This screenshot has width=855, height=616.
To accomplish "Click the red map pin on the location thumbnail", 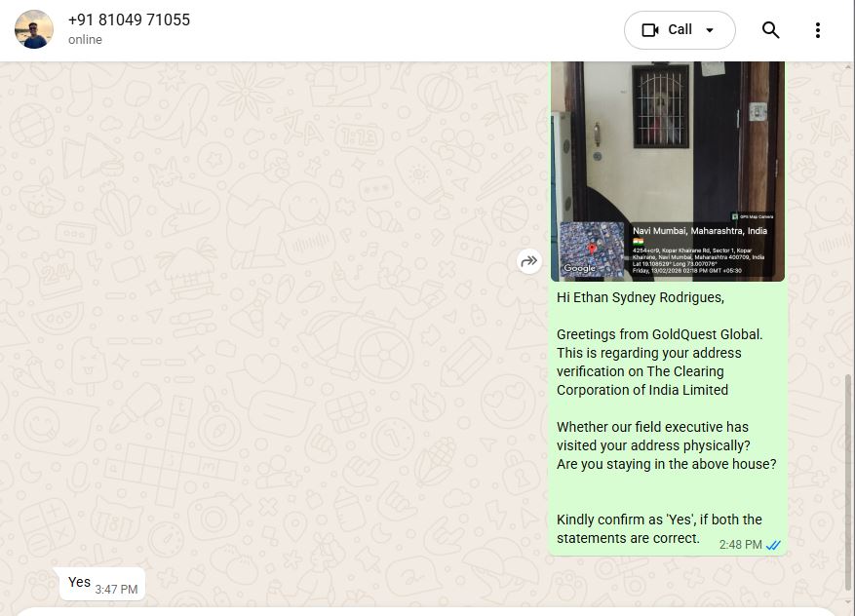I will (592, 250).
